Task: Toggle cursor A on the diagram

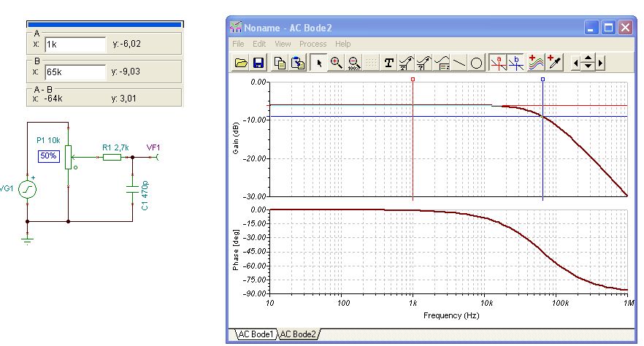Action: tap(498, 63)
